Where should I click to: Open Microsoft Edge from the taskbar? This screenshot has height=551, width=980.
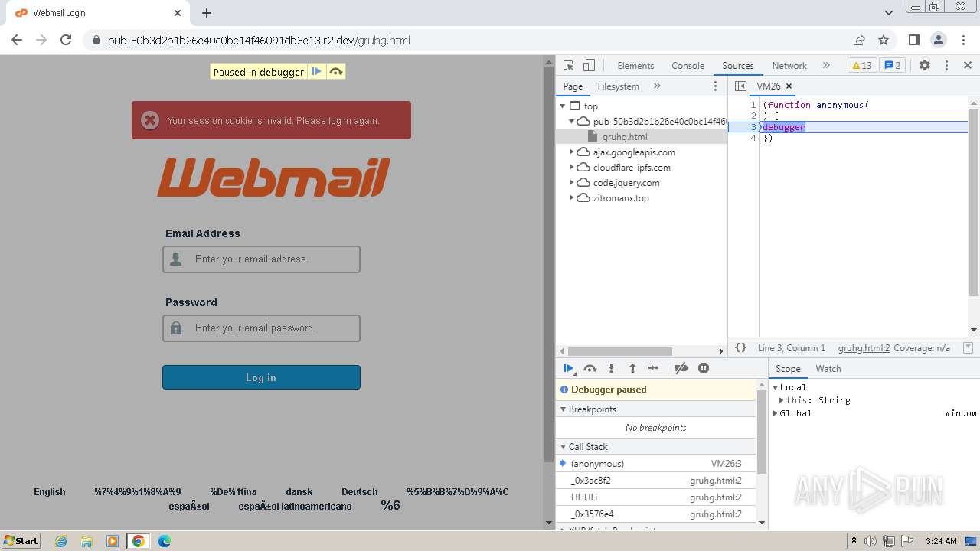click(165, 541)
